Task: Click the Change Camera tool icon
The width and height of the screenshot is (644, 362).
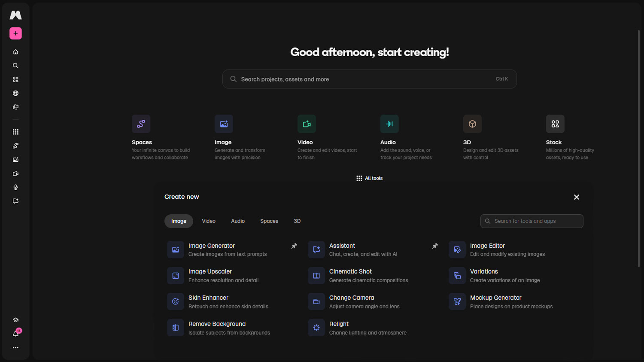Action: [x=316, y=301]
